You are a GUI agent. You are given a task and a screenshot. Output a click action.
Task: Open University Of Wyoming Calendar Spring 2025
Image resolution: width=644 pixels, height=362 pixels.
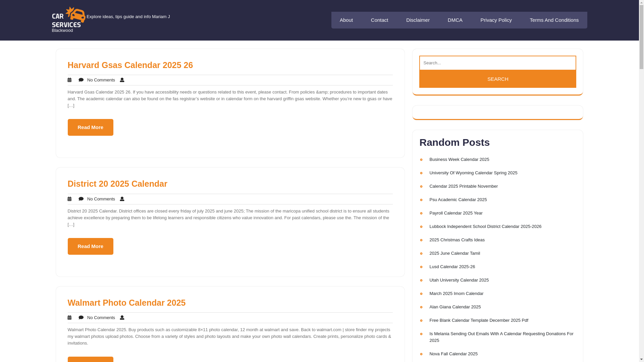click(473, 173)
